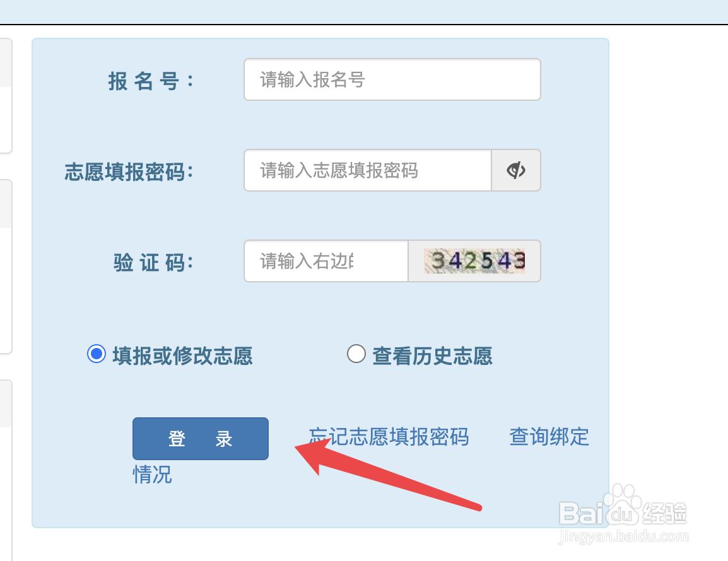Viewport: 728px width, 561px height.
Task: Click the 验证码 captcha input box
Action: 326,261
